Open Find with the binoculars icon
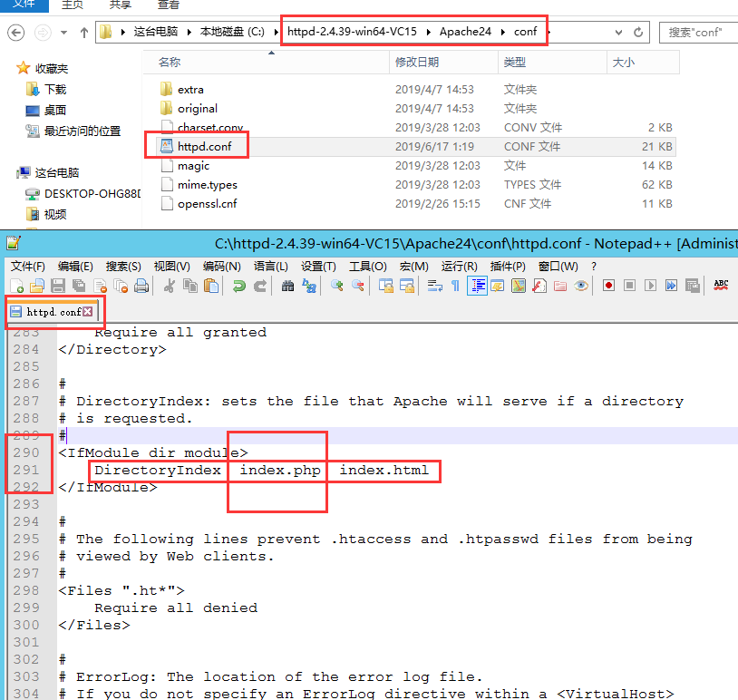This screenshot has height=700, width=738. point(287,286)
